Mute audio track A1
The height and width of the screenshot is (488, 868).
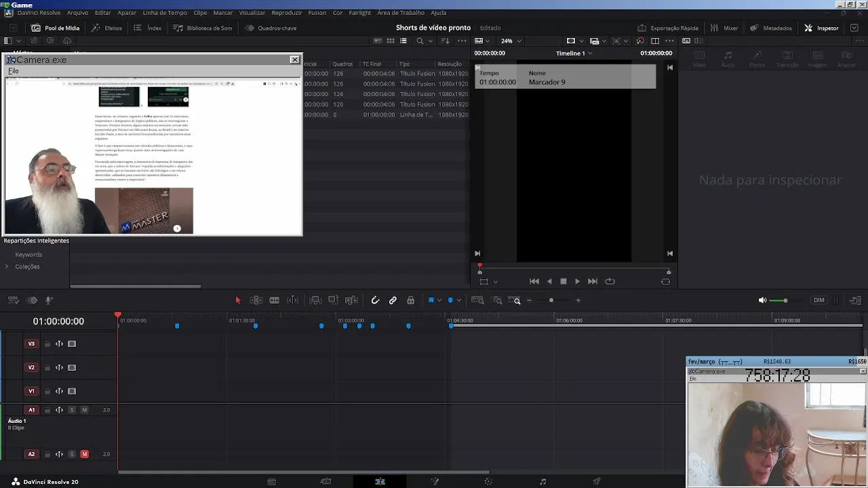(84, 410)
